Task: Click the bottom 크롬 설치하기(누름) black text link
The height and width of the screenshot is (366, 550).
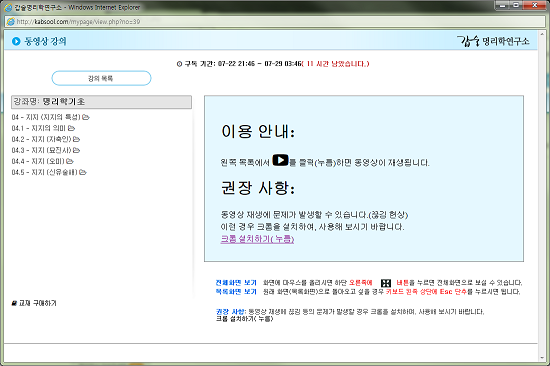Action: tap(244, 319)
